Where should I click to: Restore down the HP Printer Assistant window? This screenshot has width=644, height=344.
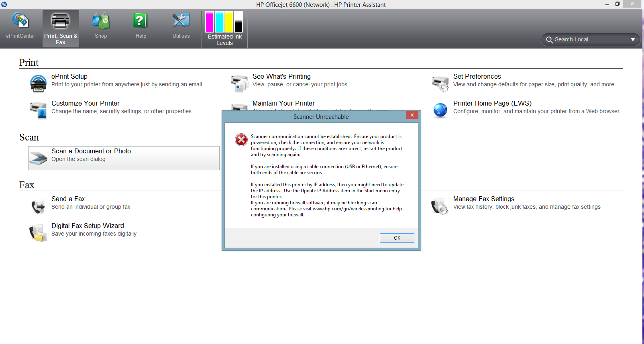pyautogui.click(x=618, y=4)
